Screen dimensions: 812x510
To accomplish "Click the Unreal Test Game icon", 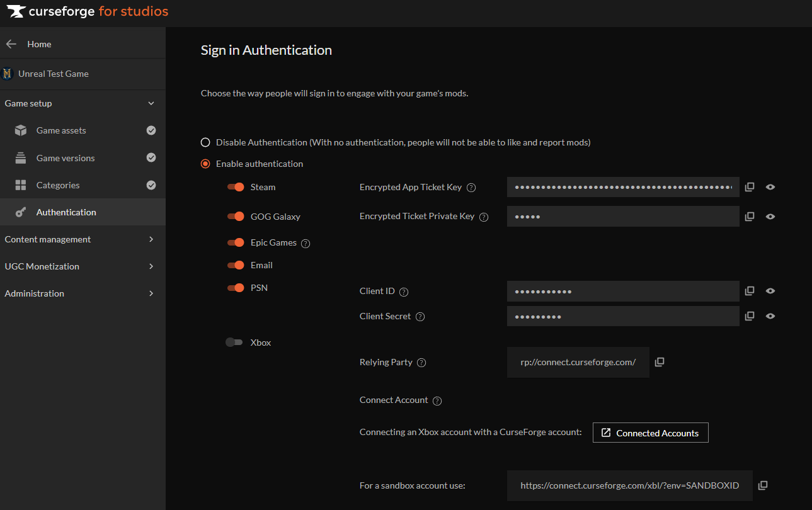I will tap(8, 74).
